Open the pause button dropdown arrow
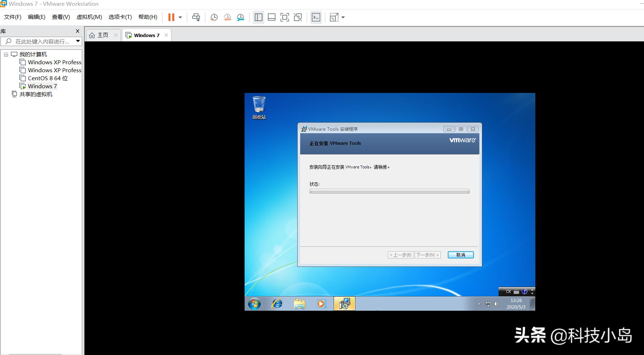This screenshot has width=644, height=355. 180,17
